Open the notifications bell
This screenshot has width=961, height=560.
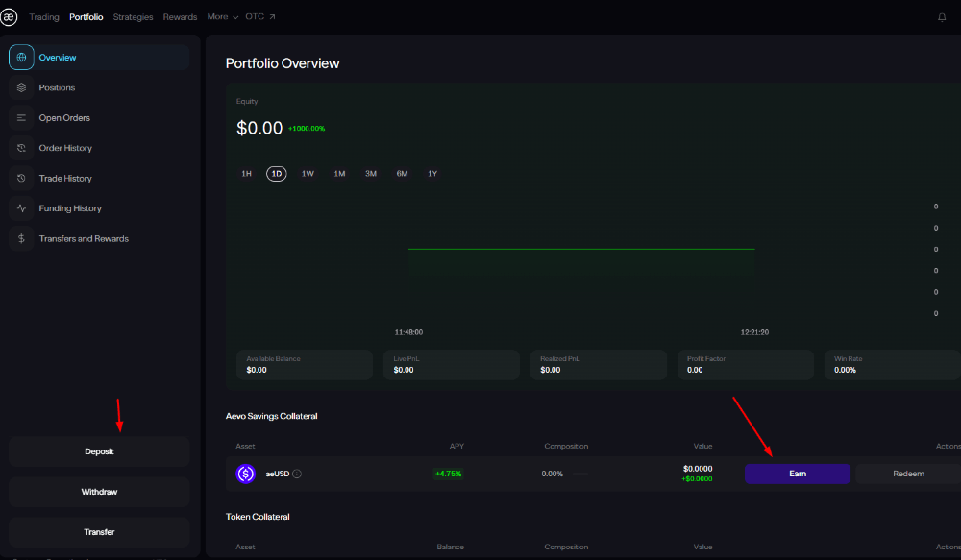[x=942, y=17]
